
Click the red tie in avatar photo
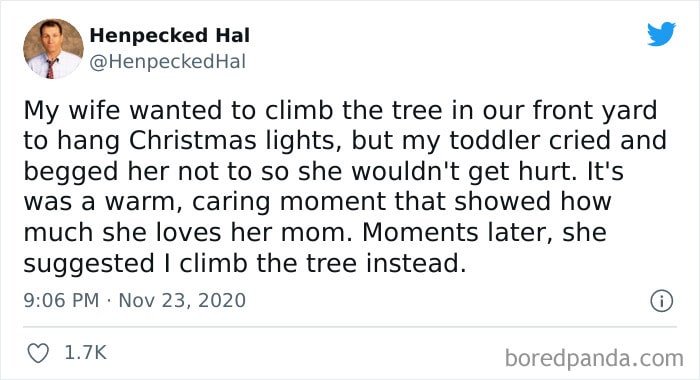click(50, 68)
